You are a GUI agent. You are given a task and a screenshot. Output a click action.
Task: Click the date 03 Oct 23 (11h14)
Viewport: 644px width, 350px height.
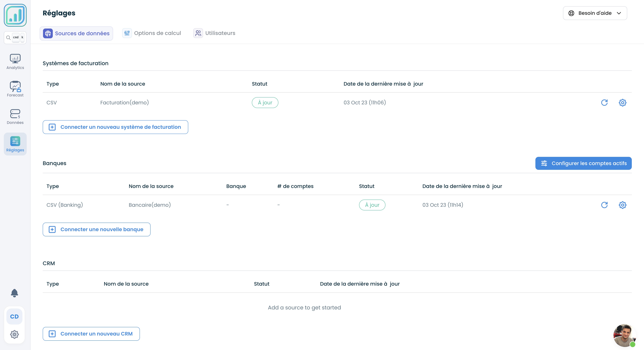[443, 205]
